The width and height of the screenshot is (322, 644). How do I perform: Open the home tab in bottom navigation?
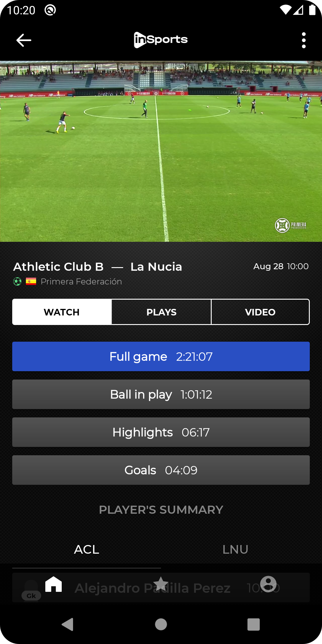(x=54, y=584)
